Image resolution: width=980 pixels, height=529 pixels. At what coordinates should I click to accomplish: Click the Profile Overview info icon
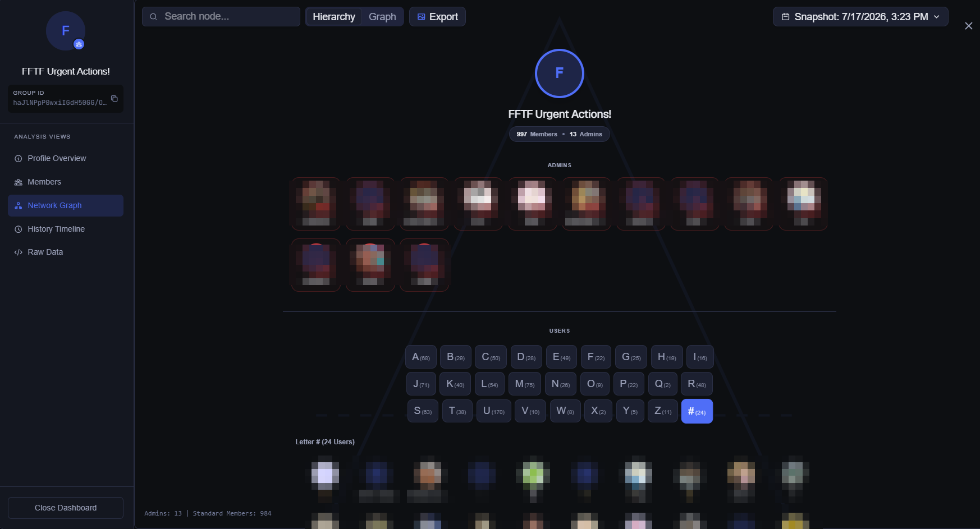coord(19,159)
